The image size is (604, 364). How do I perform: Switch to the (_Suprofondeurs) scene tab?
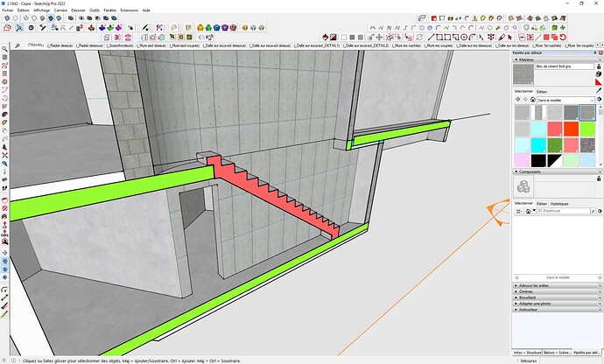[120, 45]
